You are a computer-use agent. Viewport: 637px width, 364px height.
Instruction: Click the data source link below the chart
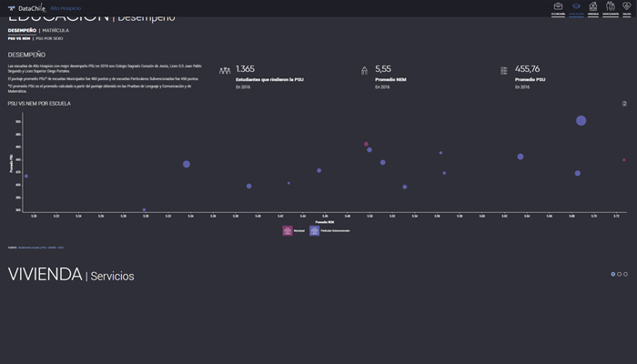40,247
